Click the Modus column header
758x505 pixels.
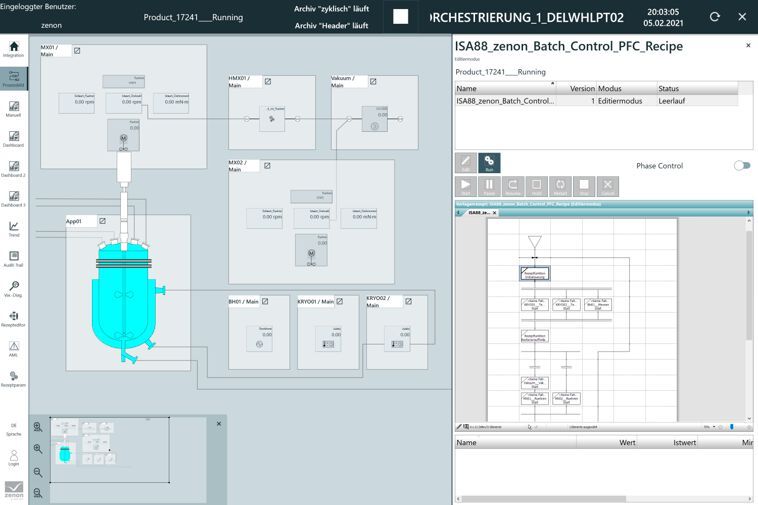627,88
